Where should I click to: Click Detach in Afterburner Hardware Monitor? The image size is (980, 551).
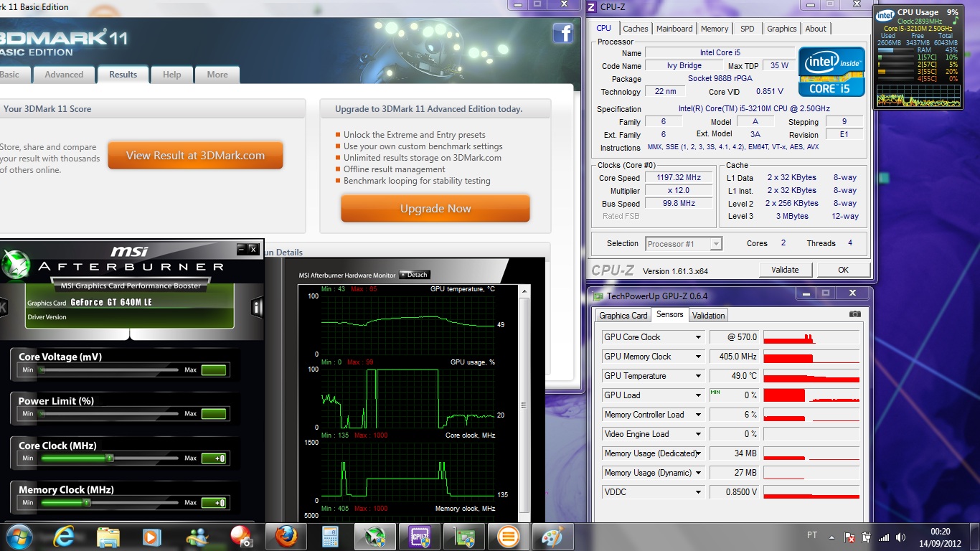(414, 275)
